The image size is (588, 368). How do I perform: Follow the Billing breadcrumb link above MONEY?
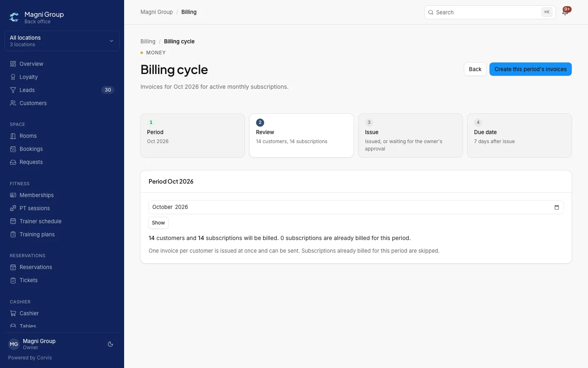point(148,41)
